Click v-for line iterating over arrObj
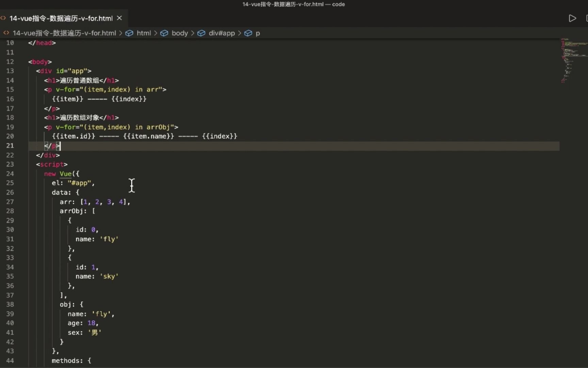 tap(111, 127)
